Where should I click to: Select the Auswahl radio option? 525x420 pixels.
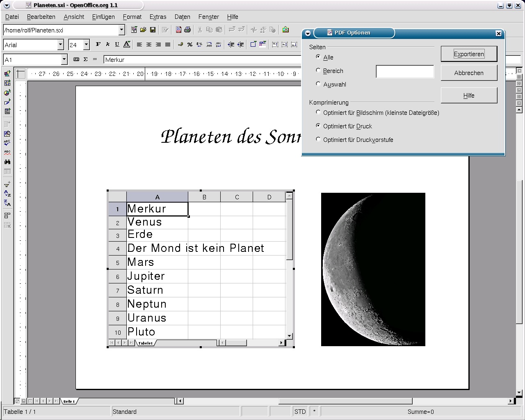coord(318,84)
